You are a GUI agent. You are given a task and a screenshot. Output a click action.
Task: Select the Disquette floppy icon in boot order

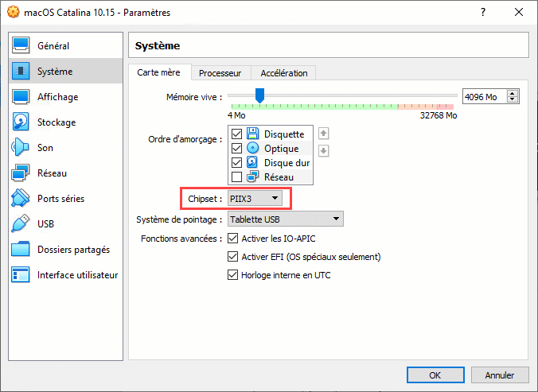(x=253, y=134)
